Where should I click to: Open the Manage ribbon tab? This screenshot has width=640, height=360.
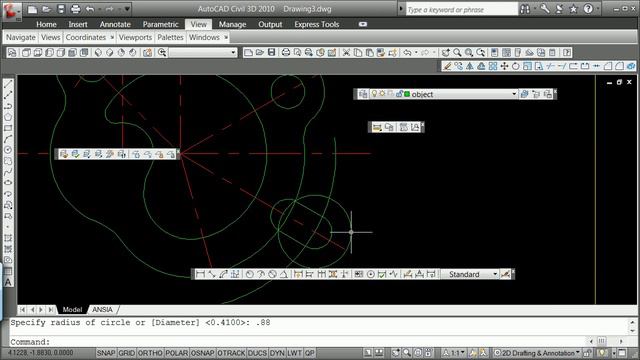coord(232,24)
